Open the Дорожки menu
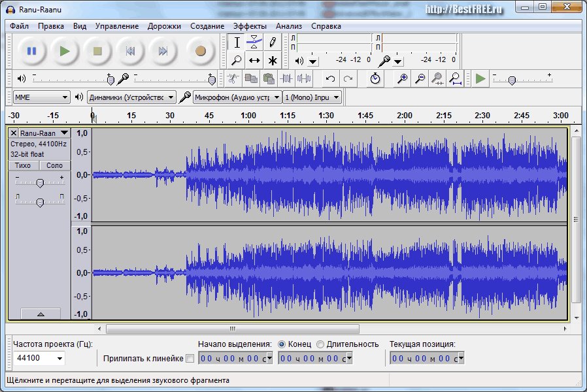Viewport: 587px width, 392px height. pyautogui.click(x=164, y=26)
